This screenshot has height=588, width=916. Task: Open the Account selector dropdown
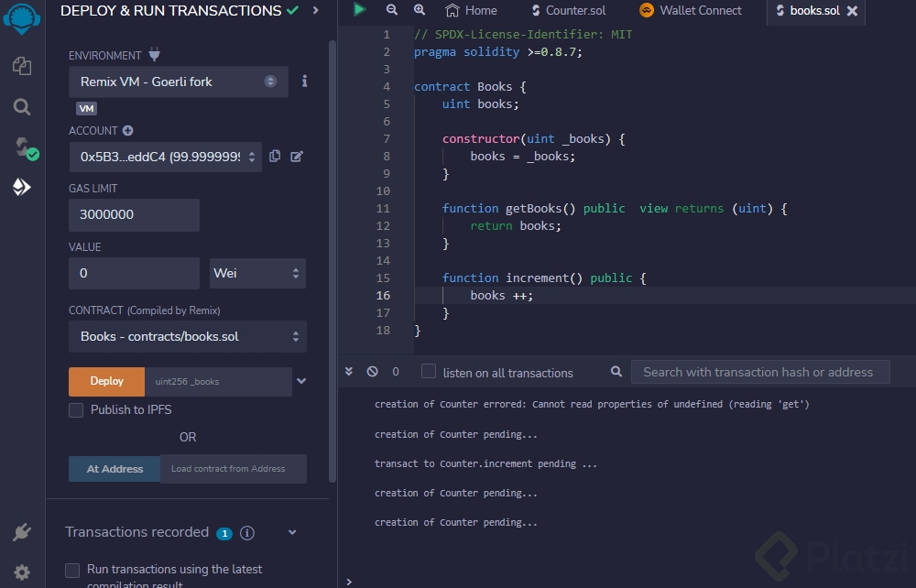[165, 157]
